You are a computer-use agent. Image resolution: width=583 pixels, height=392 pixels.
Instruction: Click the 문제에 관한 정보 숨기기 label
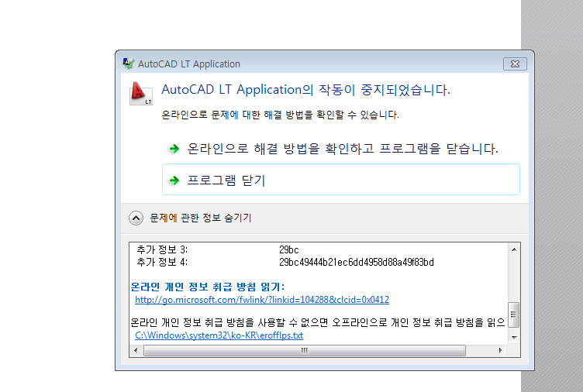coord(200,218)
